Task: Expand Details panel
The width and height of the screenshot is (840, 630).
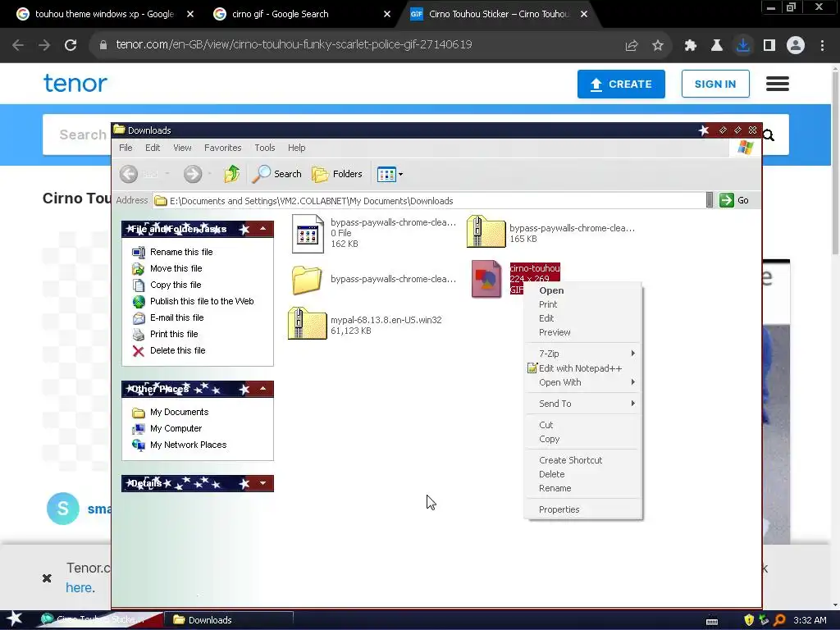Action: (262, 483)
